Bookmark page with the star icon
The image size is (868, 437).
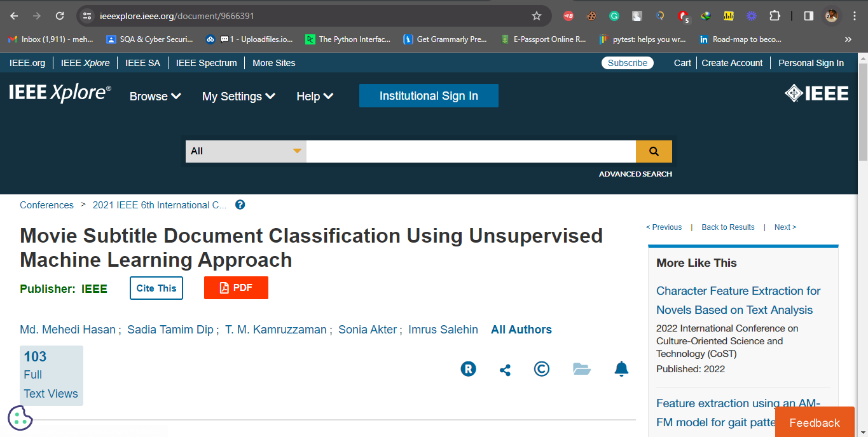pyautogui.click(x=537, y=16)
